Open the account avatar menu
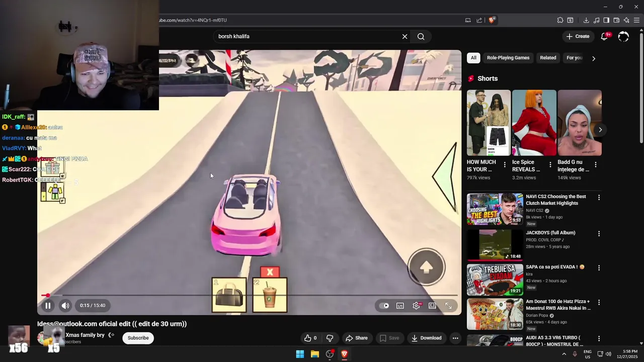Viewport: 644px width, 362px height. 623,36
